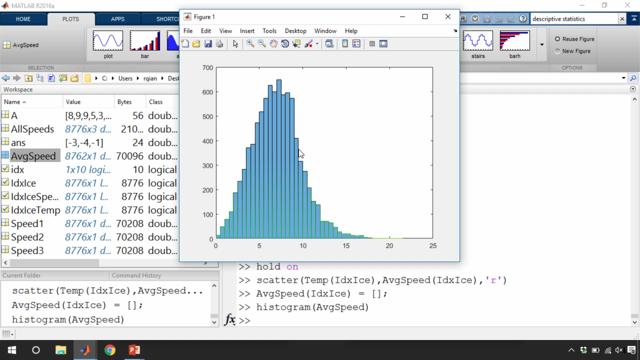
Task: Open the MATLAB help question mark icon
Action: (x=523, y=19)
